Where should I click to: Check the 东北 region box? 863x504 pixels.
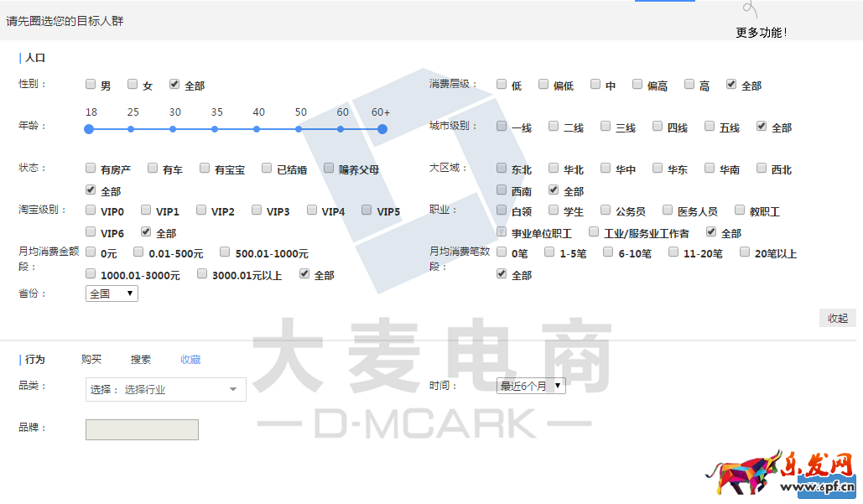click(502, 168)
